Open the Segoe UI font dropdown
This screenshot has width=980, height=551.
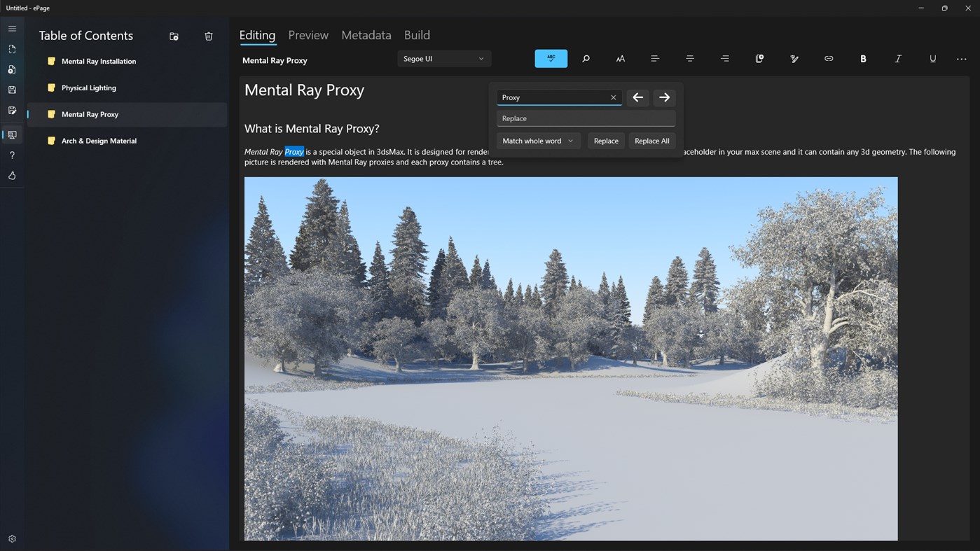(x=443, y=59)
